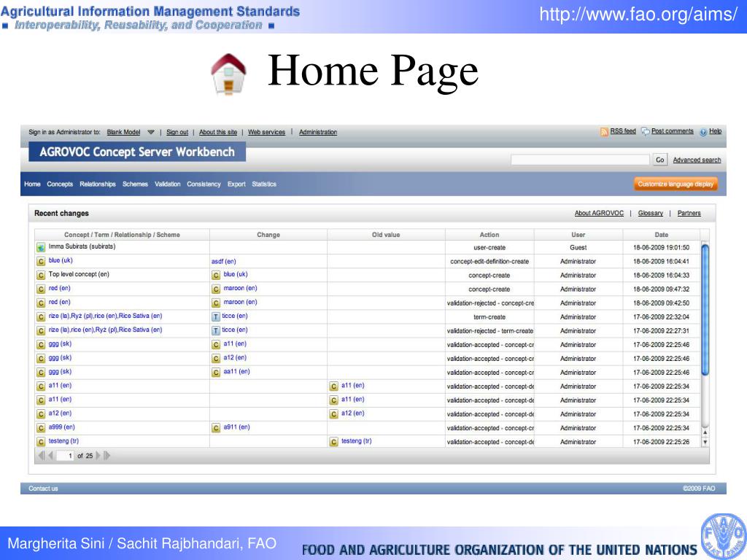Open the Export menu
747x560 pixels.
pos(236,184)
